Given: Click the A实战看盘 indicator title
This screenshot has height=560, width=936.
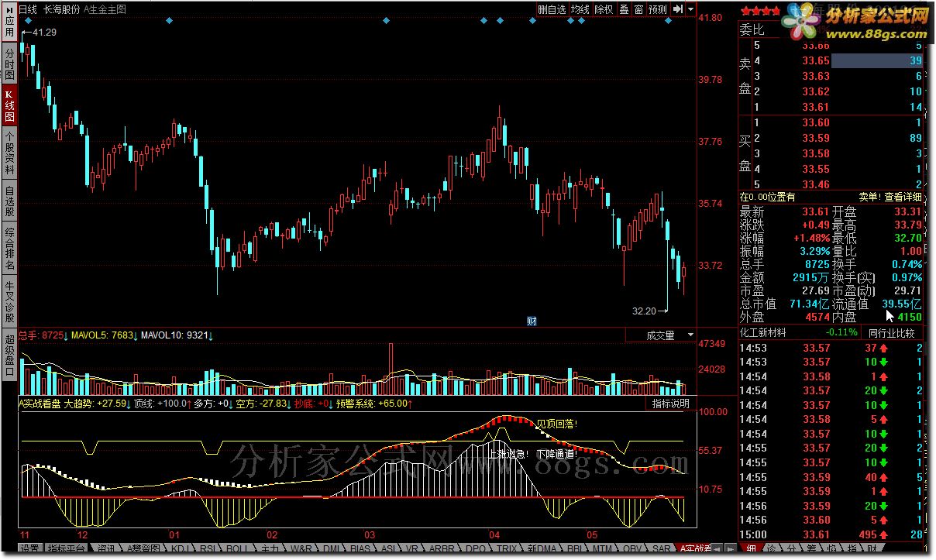Looking at the screenshot, I should coord(39,404).
